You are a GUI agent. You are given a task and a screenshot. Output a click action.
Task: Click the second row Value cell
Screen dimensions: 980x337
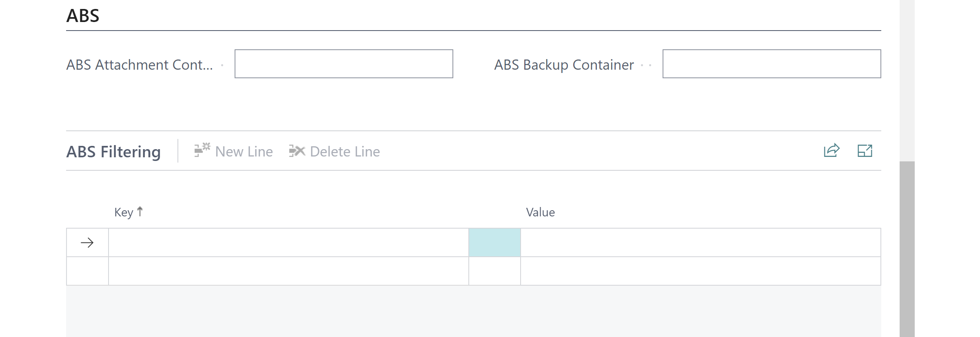pyautogui.click(x=700, y=271)
